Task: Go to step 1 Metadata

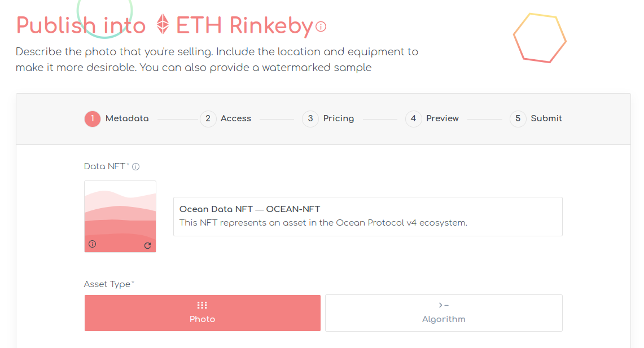Action: 117,118
